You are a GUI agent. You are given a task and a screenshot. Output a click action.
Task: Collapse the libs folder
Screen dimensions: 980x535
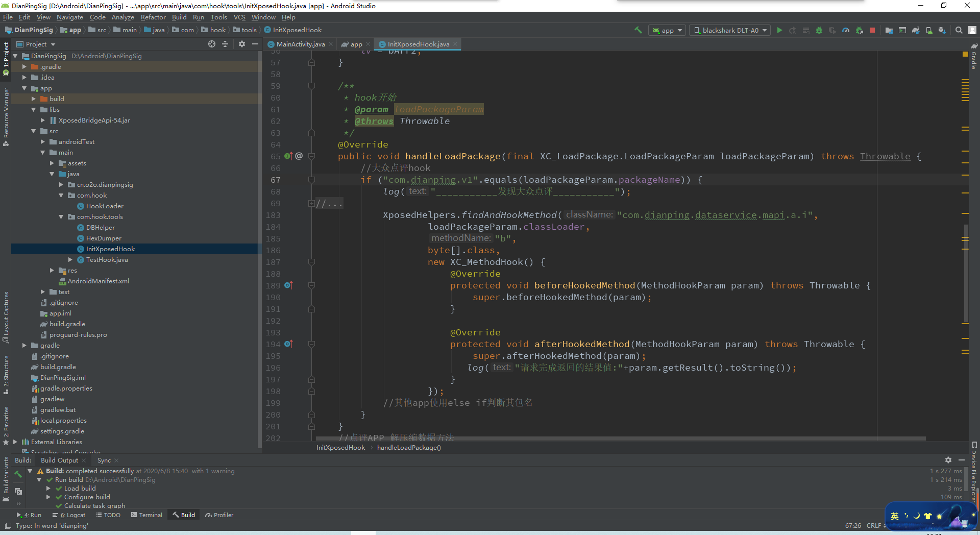click(x=33, y=110)
